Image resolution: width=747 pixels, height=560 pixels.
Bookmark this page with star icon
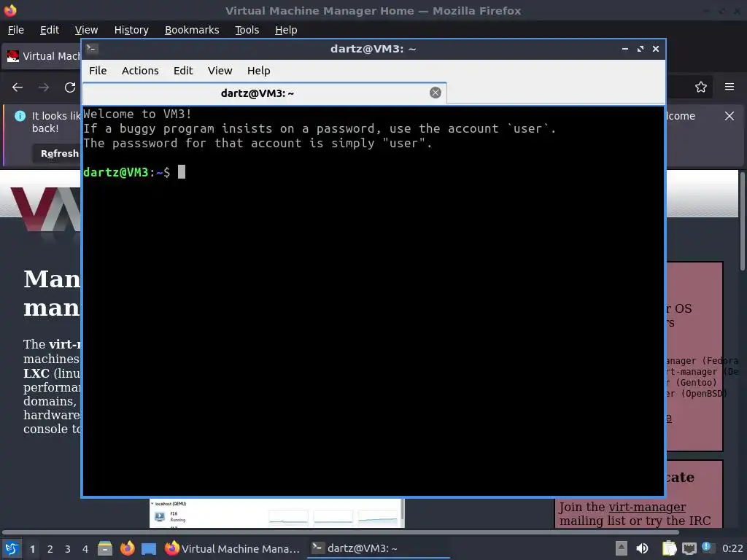[x=701, y=87]
